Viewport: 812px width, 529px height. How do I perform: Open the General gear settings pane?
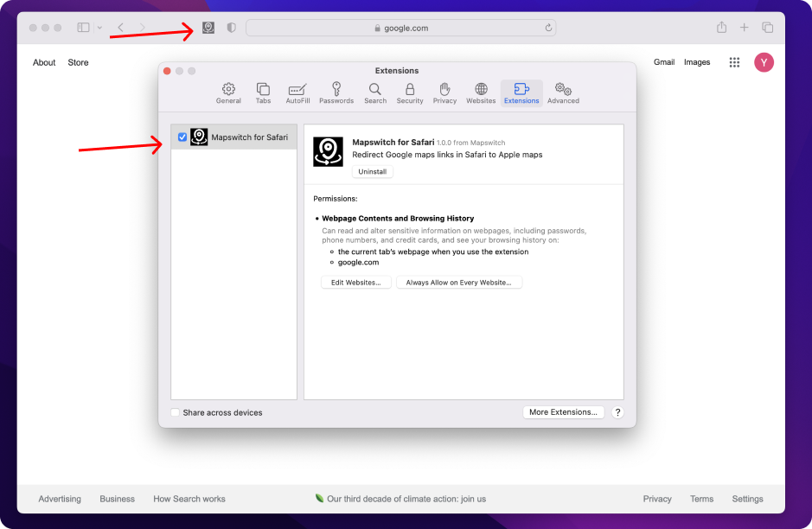pyautogui.click(x=227, y=92)
